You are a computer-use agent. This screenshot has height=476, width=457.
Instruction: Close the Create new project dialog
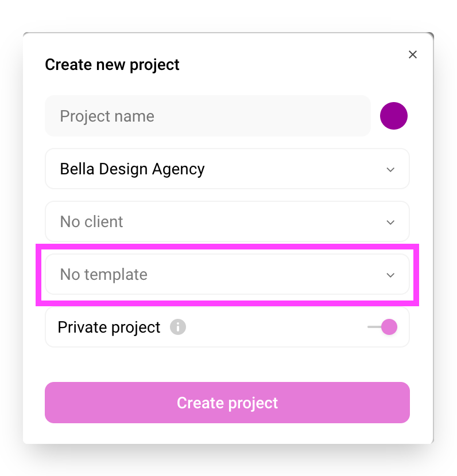[412, 54]
